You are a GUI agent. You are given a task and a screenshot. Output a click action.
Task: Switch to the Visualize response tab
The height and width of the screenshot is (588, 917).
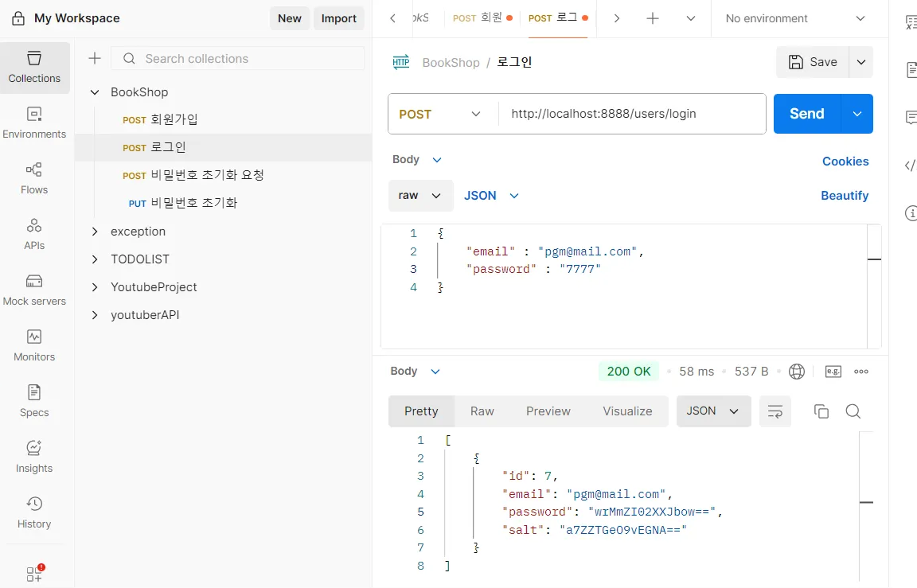(x=627, y=411)
